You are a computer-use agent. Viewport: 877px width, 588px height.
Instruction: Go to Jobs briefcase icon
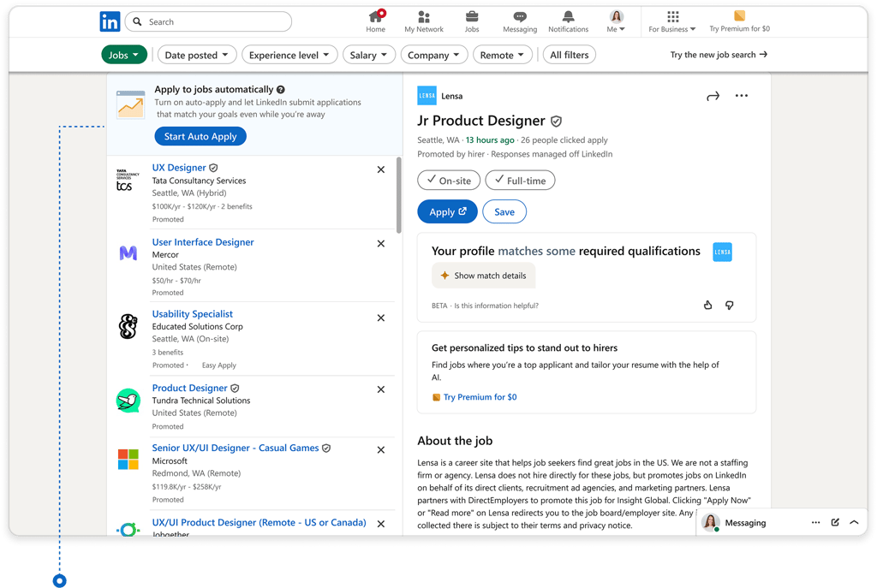(472, 21)
